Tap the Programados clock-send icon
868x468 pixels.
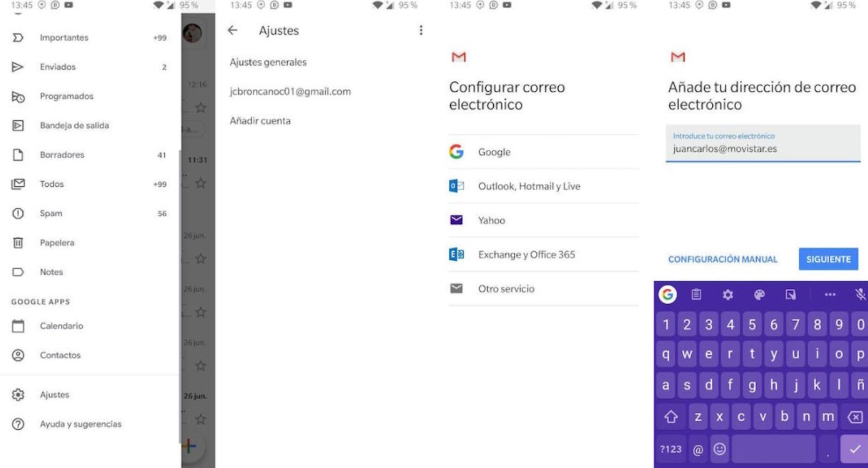[18, 97]
